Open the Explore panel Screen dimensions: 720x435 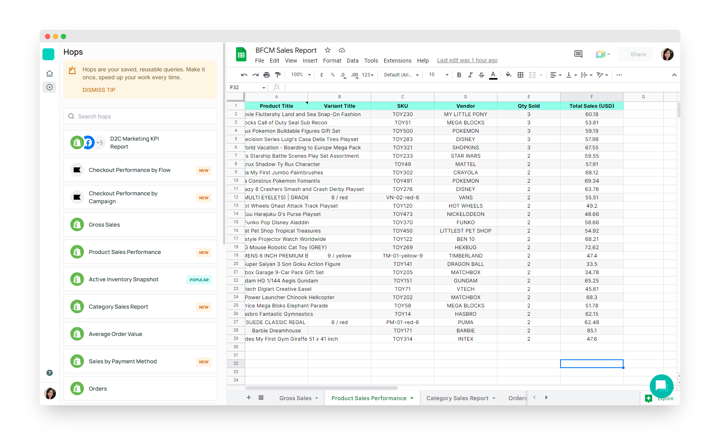[660, 398]
